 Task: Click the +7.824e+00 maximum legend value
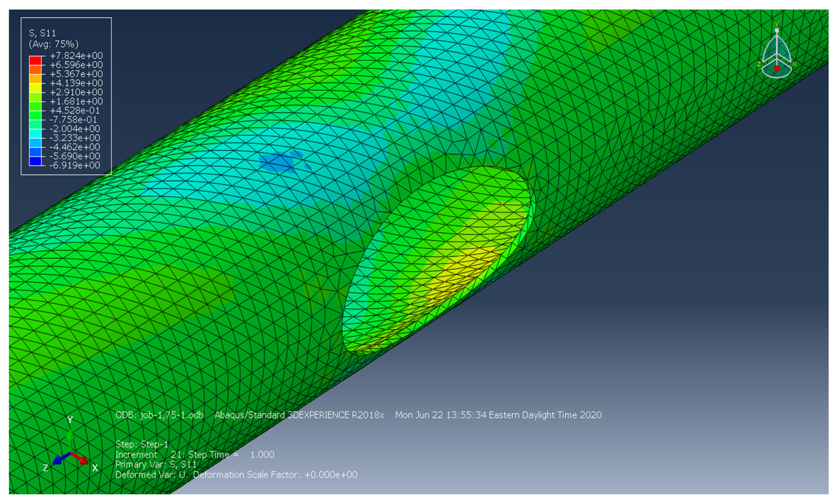click(76, 56)
